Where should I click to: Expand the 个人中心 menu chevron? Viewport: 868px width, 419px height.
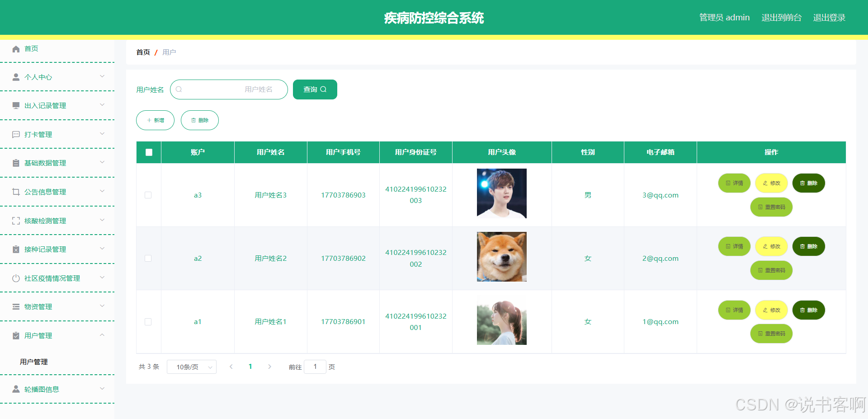coord(102,76)
